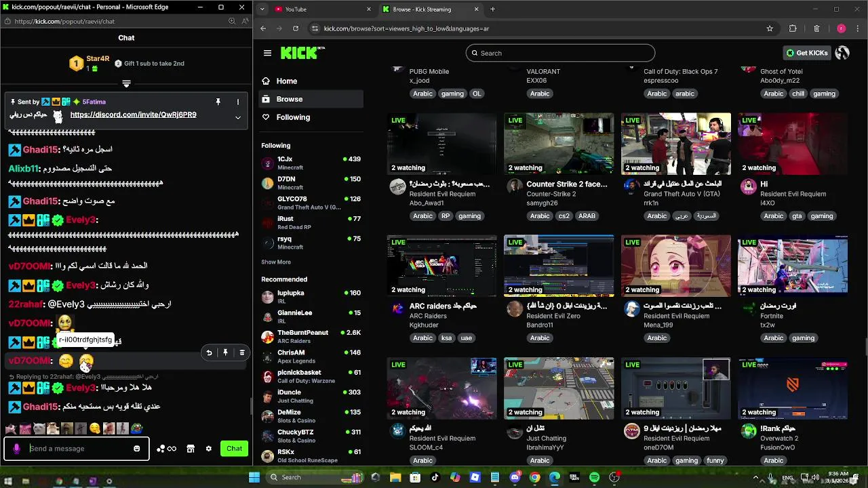Open the Counter Strike 2 stream thumbnail
868x488 pixels.
click(x=559, y=144)
